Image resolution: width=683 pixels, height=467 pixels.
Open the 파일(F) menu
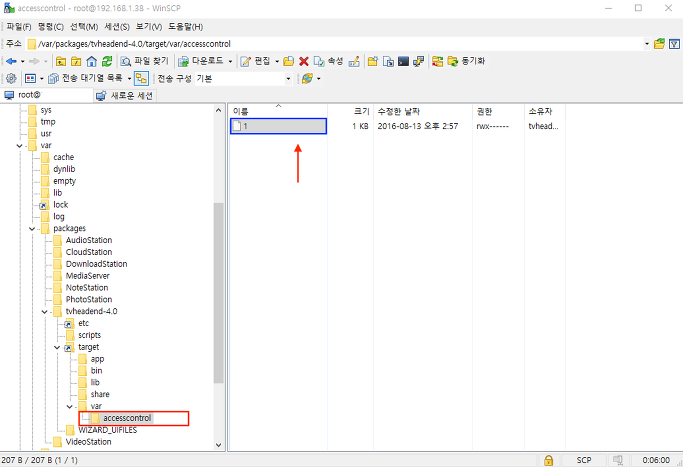[19, 27]
